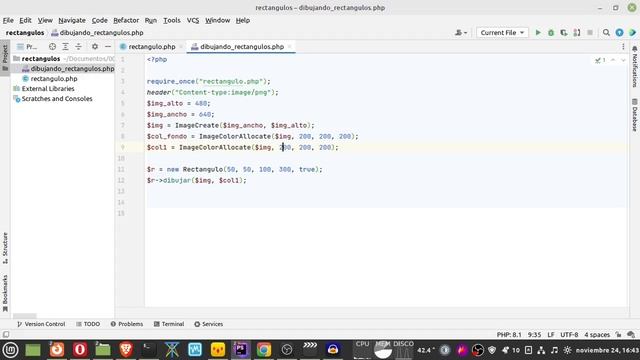Toggle the Bookmarks tool window
Screen dimensions: 640x360
click(5, 293)
